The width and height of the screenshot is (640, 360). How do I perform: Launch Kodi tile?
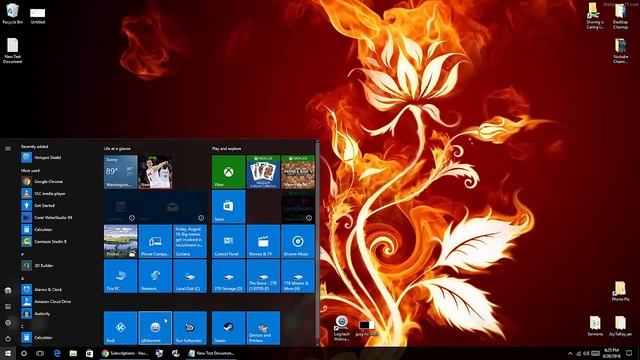(x=120, y=328)
